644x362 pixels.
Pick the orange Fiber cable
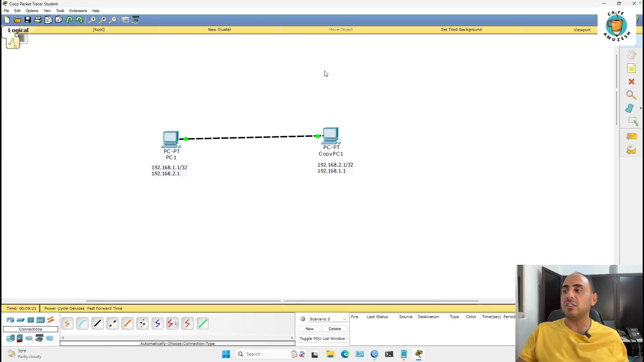point(127,323)
